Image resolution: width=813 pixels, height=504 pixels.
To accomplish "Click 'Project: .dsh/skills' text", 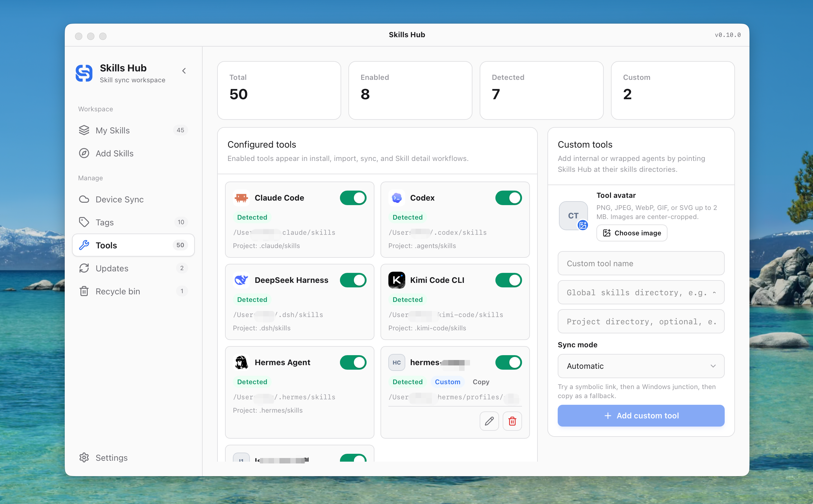I will coord(262,328).
